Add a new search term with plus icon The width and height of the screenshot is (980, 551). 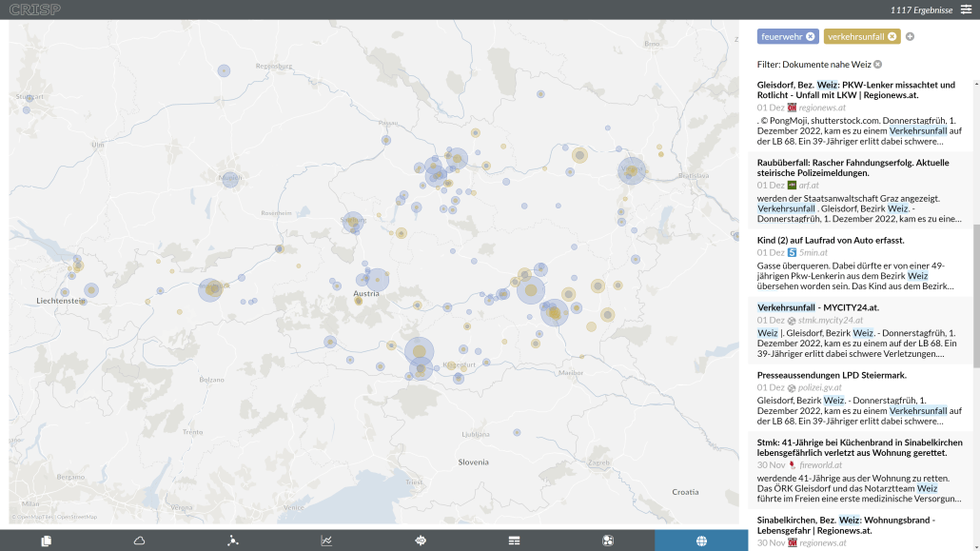910,37
